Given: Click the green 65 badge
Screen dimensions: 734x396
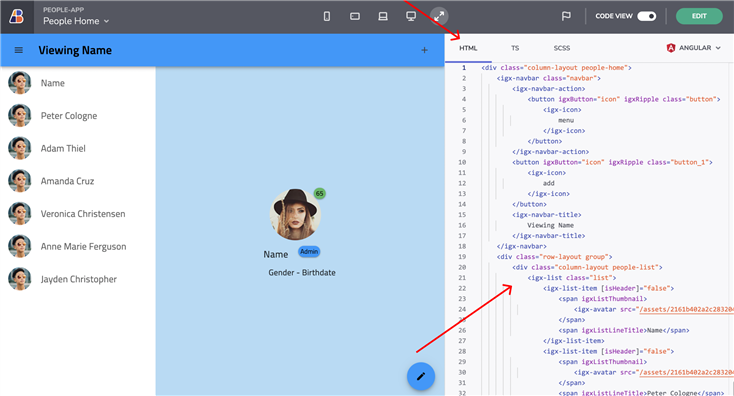Looking at the screenshot, I should [x=319, y=193].
